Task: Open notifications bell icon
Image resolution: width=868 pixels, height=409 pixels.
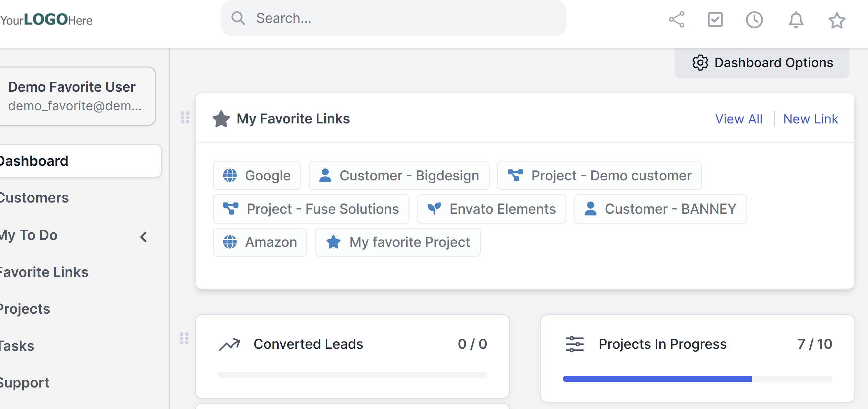Action: (x=796, y=20)
